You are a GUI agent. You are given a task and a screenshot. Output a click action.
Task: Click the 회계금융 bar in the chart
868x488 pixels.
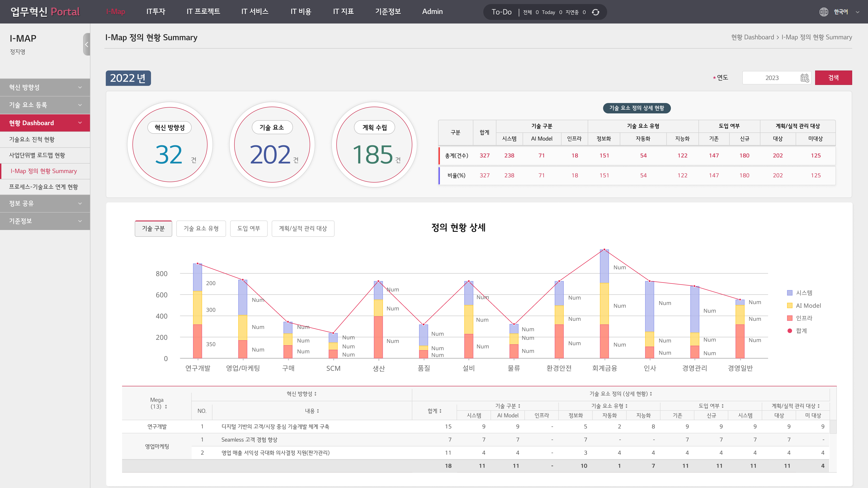604,304
